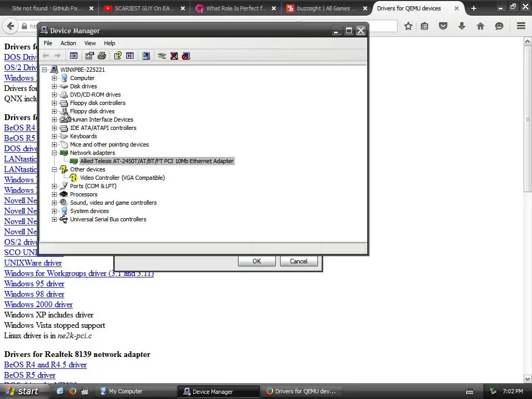This screenshot has width=532, height=399.
Task: Expand the Disk drives node
Action: pos(54,87)
